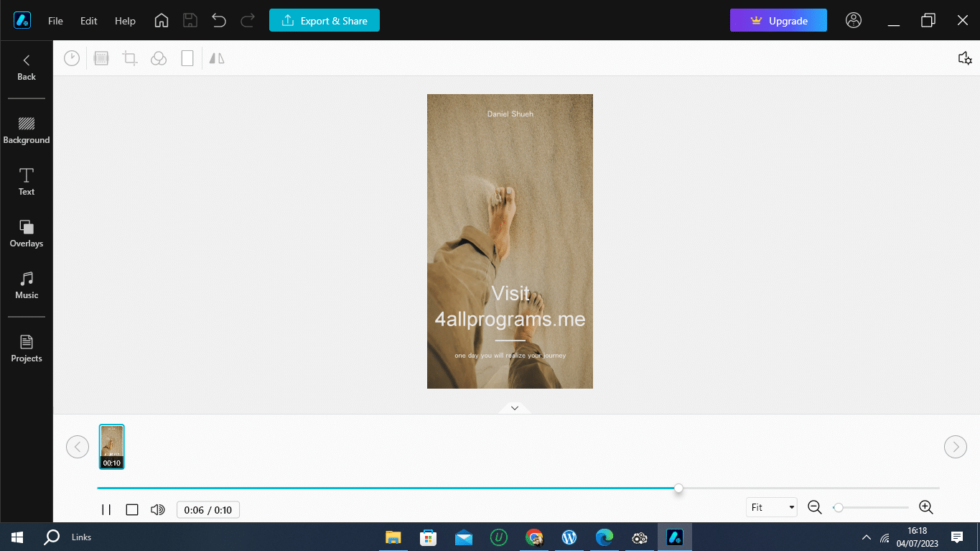The image size is (980, 551).
Task: Mute the audio volume
Action: click(158, 509)
